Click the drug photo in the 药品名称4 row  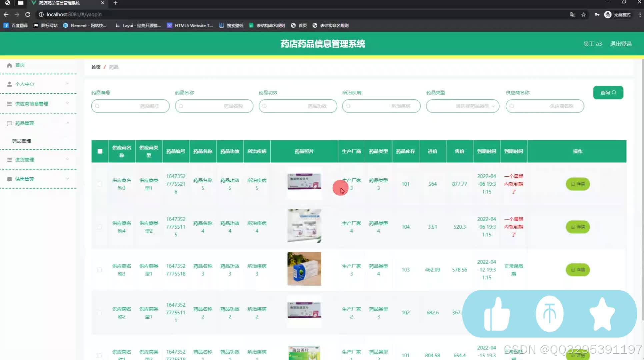(304, 226)
